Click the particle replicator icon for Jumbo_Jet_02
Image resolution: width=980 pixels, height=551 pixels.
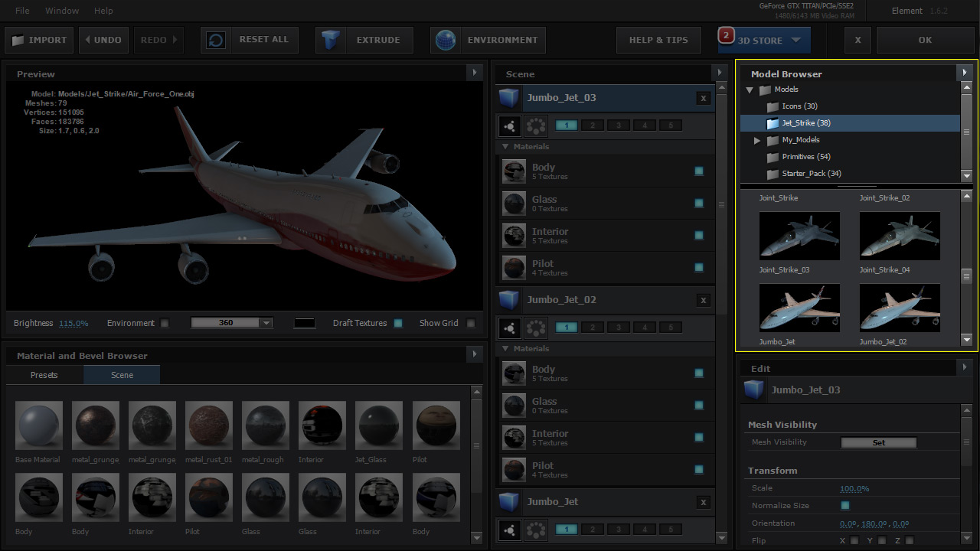coord(535,328)
